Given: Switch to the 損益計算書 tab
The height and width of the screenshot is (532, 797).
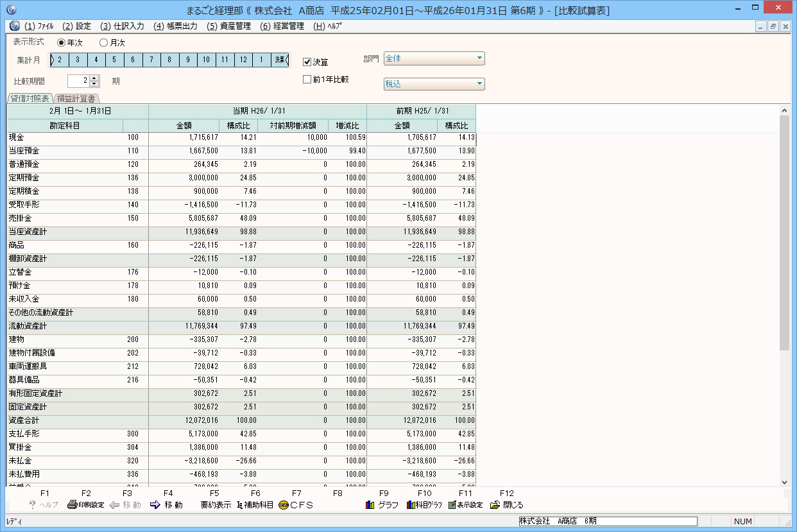Looking at the screenshot, I should 76,99.
